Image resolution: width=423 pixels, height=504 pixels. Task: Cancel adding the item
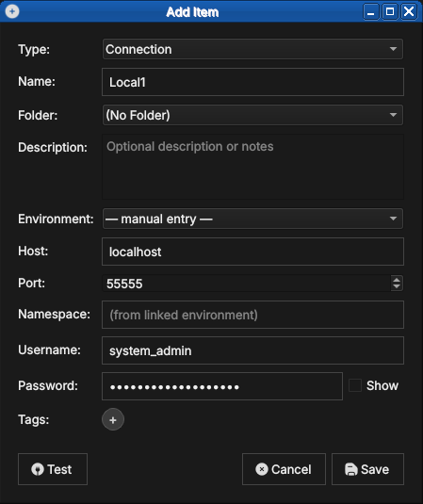pos(284,469)
